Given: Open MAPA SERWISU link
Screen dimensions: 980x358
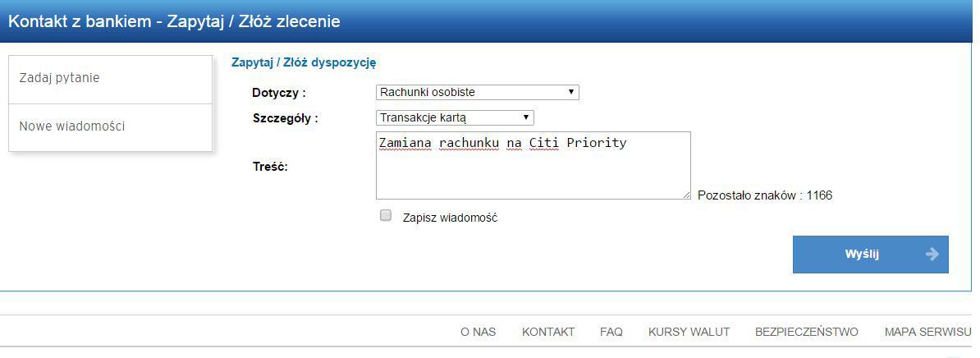Looking at the screenshot, I should [x=928, y=333].
